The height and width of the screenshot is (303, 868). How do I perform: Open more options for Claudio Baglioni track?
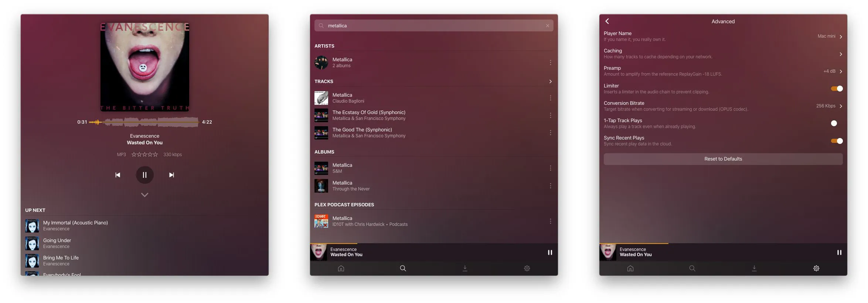pos(550,98)
